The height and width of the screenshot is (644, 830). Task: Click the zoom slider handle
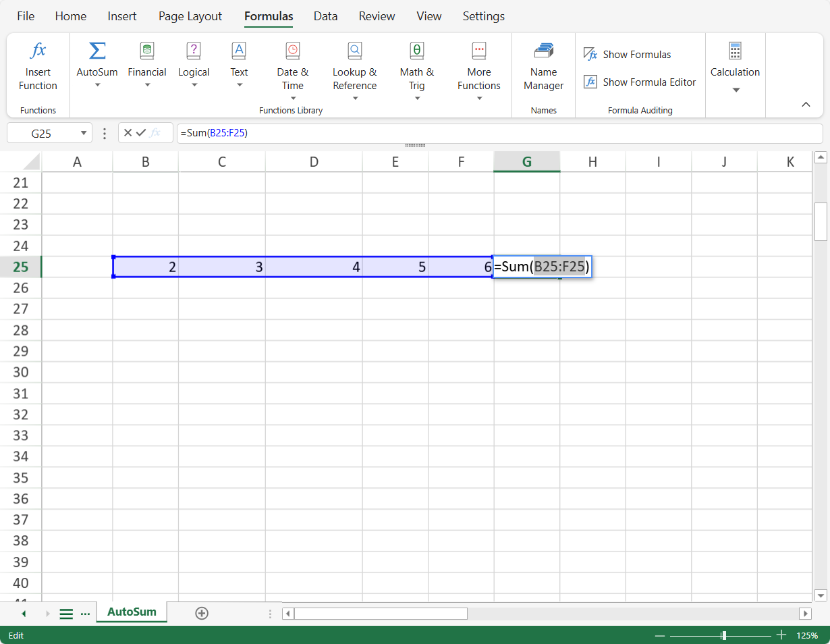click(723, 635)
